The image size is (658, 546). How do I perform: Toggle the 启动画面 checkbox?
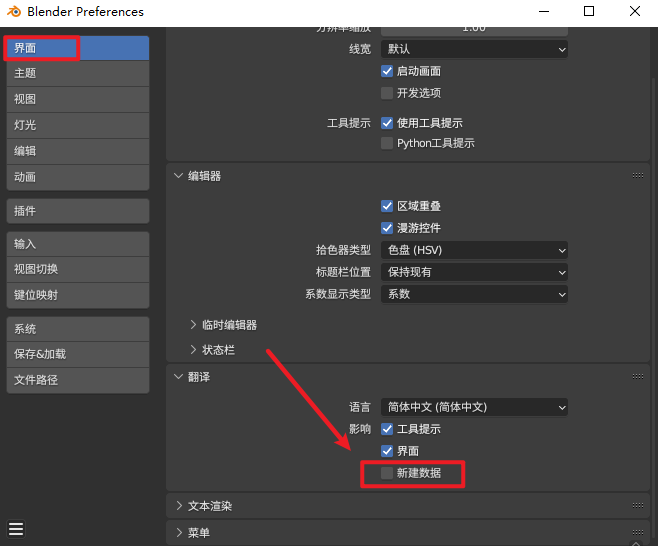click(x=387, y=72)
